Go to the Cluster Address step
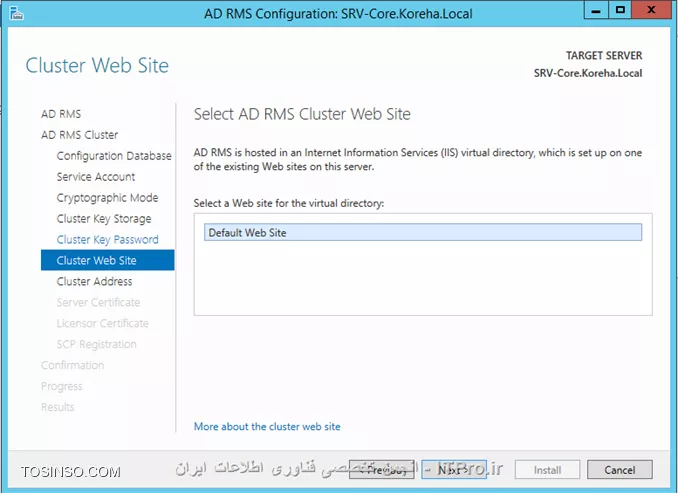The height and width of the screenshot is (493, 678). (x=94, y=281)
